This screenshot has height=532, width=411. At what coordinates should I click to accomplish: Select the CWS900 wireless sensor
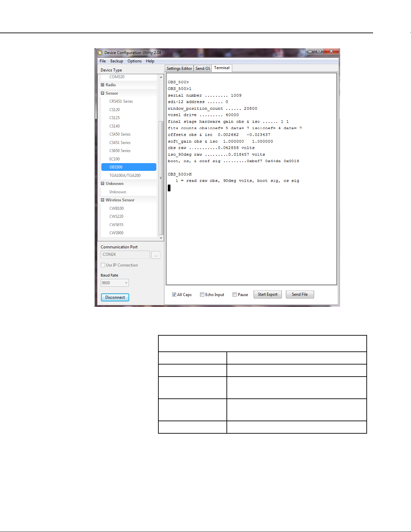tap(116, 233)
